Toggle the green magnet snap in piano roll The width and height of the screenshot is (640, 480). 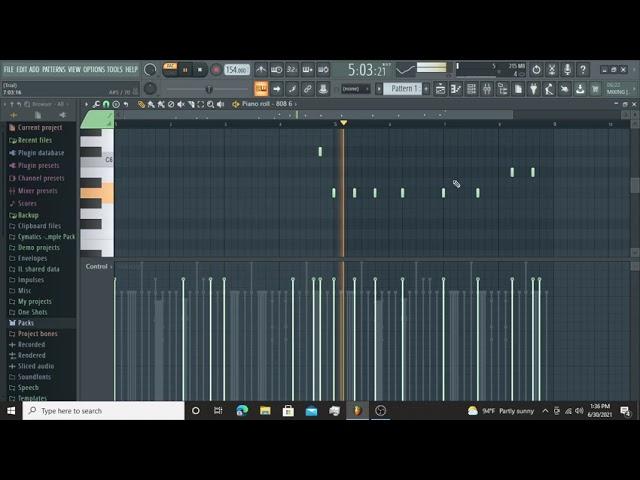(106, 104)
